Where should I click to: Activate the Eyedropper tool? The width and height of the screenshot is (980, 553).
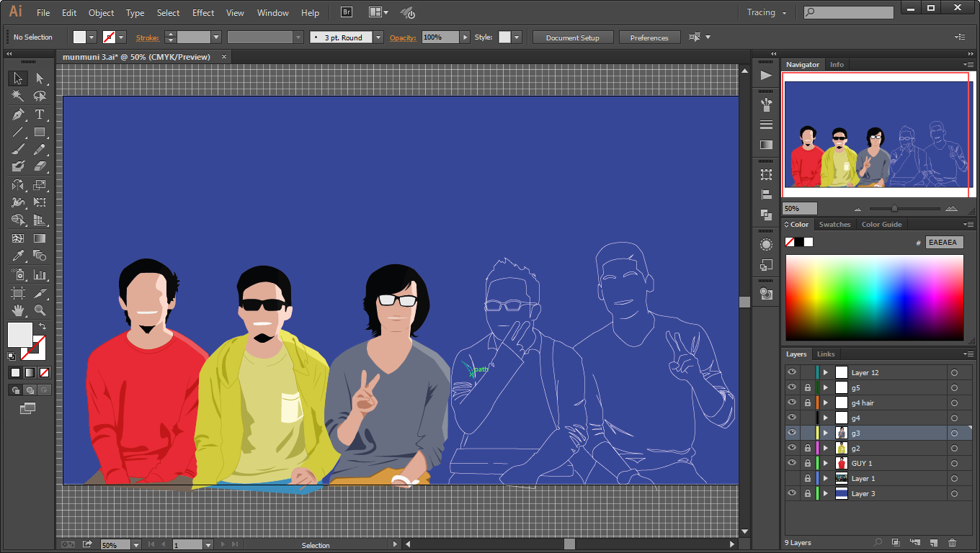coord(18,256)
